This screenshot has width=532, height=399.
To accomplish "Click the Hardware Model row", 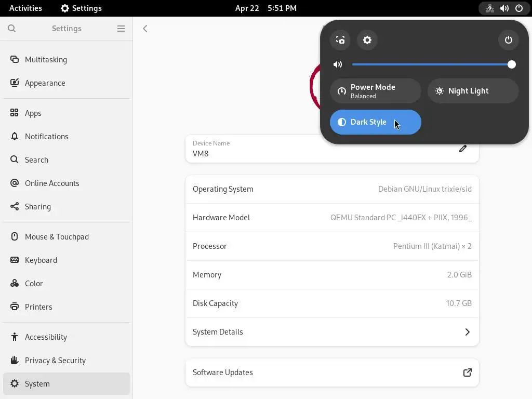I will [x=332, y=218].
